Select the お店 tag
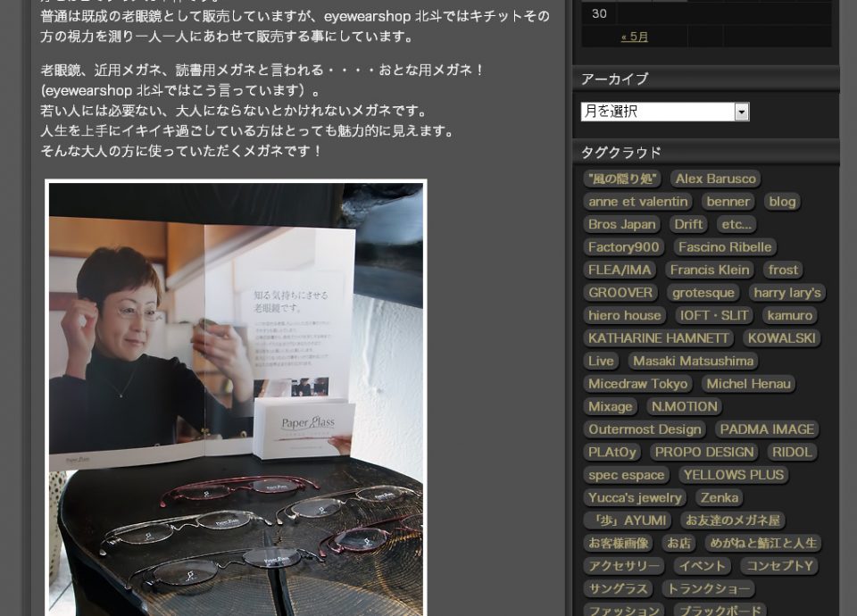 point(678,544)
